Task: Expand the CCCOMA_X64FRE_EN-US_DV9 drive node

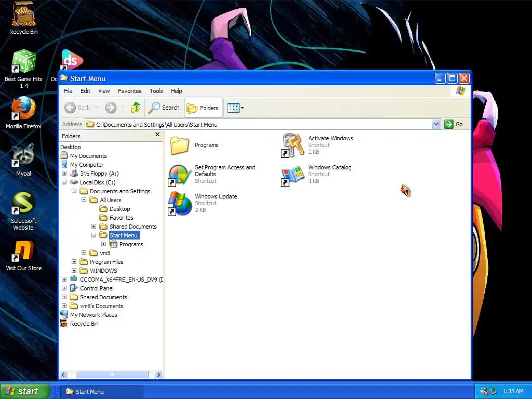Action: (x=64, y=279)
